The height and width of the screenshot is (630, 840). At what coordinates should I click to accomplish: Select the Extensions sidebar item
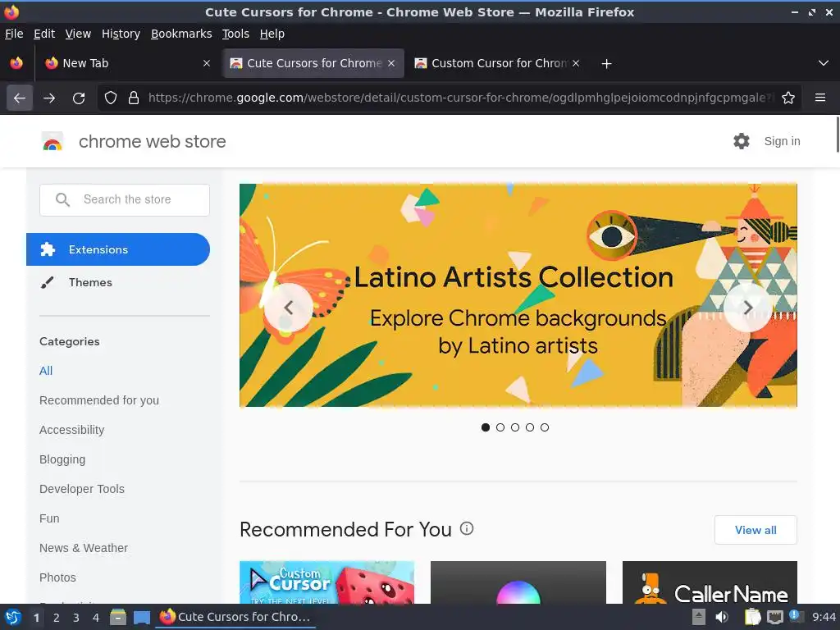[x=118, y=249]
